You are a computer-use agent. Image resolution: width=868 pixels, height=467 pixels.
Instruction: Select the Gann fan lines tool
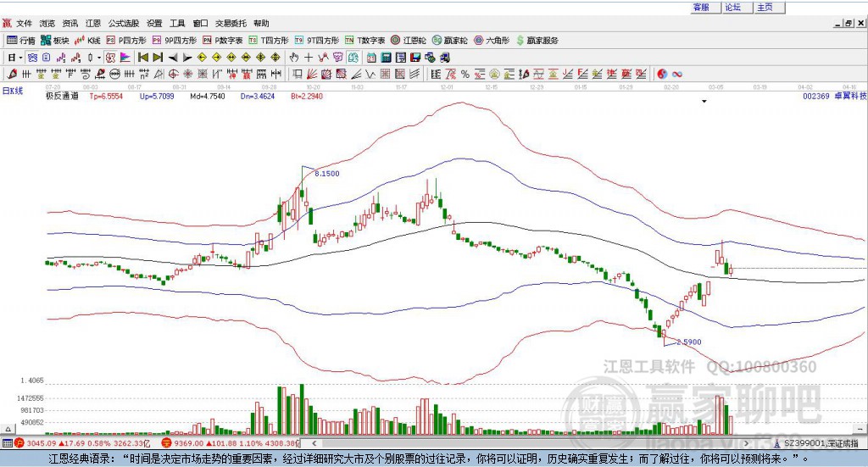(x=311, y=74)
